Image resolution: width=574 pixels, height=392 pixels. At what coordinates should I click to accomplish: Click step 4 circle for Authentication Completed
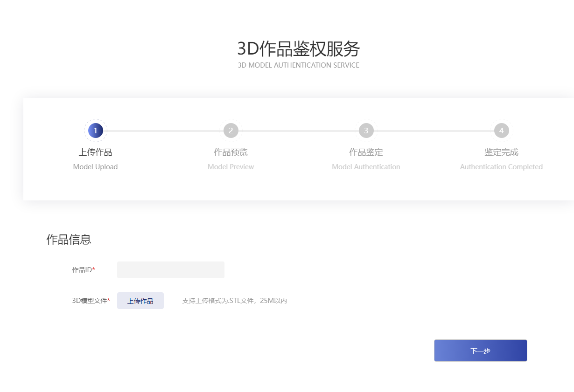pos(501,131)
